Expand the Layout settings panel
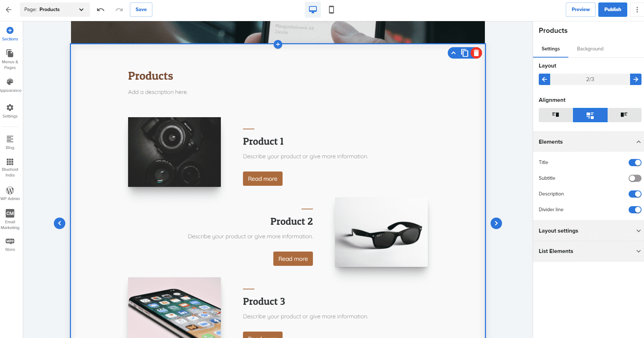The height and width of the screenshot is (338, 644). [x=588, y=231]
